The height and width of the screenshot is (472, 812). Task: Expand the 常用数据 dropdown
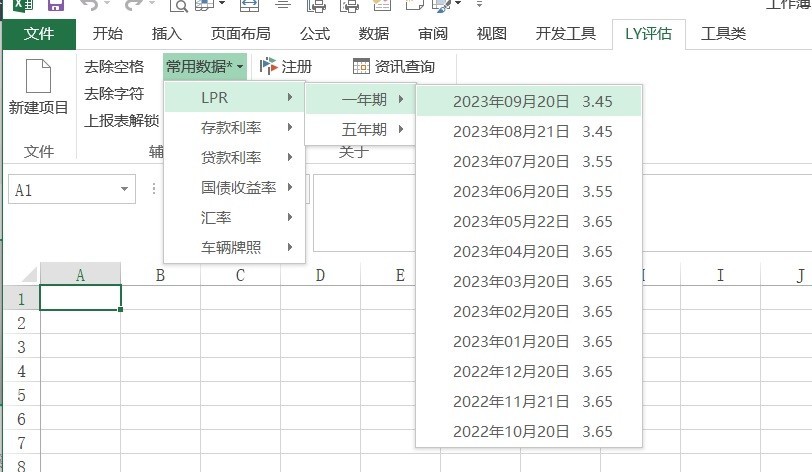(205, 66)
